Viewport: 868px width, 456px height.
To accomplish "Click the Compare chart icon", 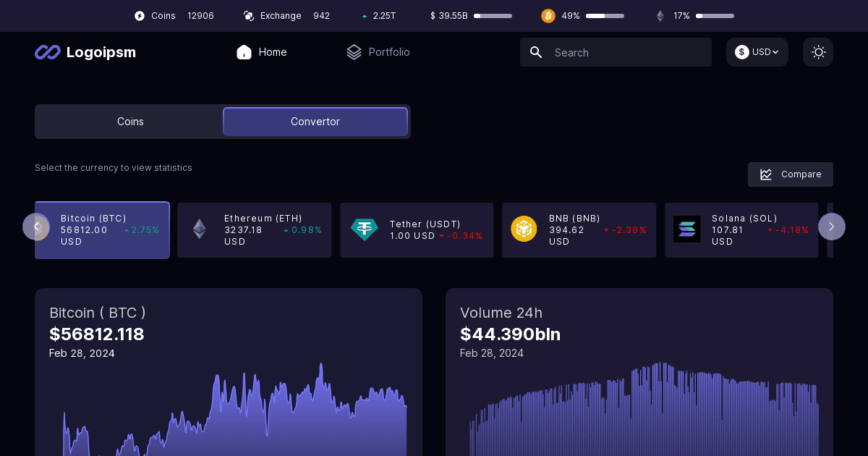I will (766, 174).
